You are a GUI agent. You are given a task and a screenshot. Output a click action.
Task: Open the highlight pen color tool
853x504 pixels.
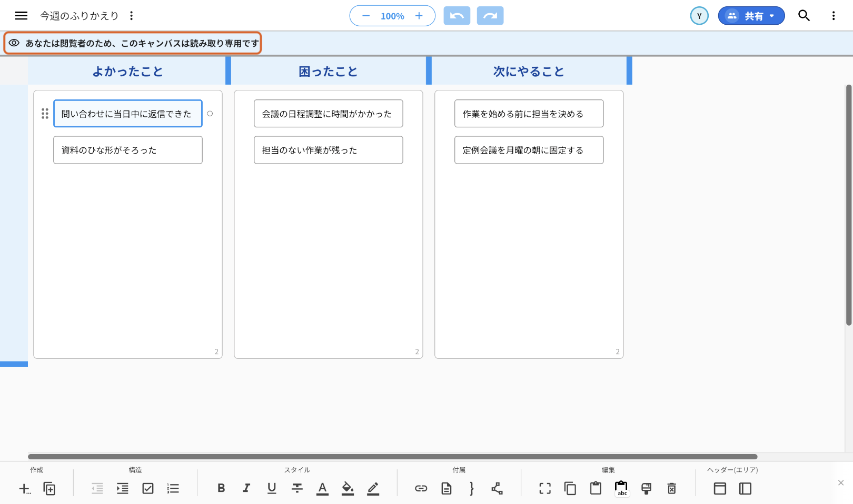[x=373, y=489]
